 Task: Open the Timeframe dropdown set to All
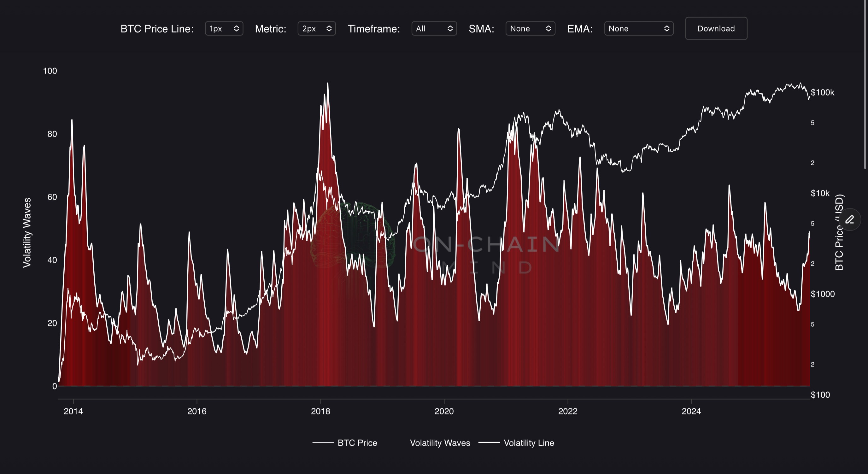(434, 29)
